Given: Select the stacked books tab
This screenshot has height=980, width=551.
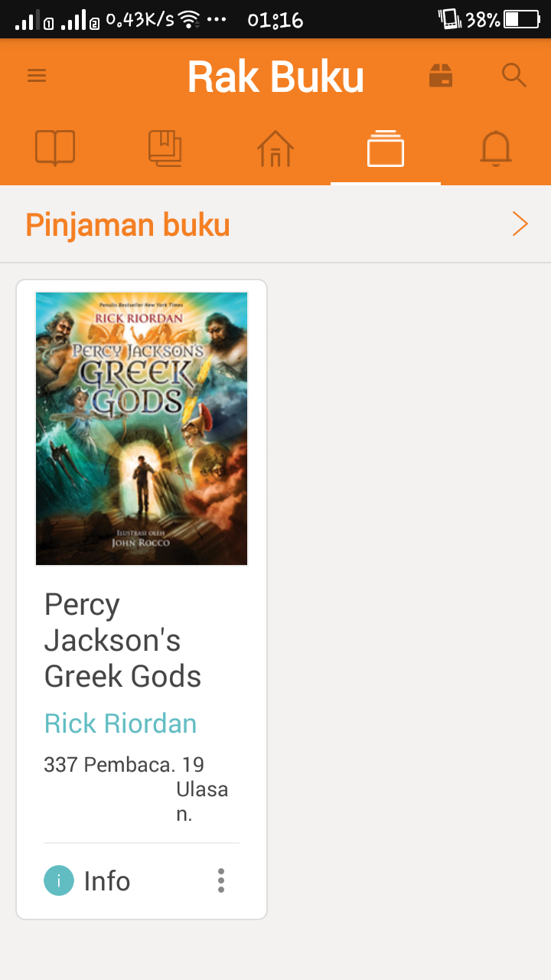Looking at the screenshot, I should click(165, 148).
